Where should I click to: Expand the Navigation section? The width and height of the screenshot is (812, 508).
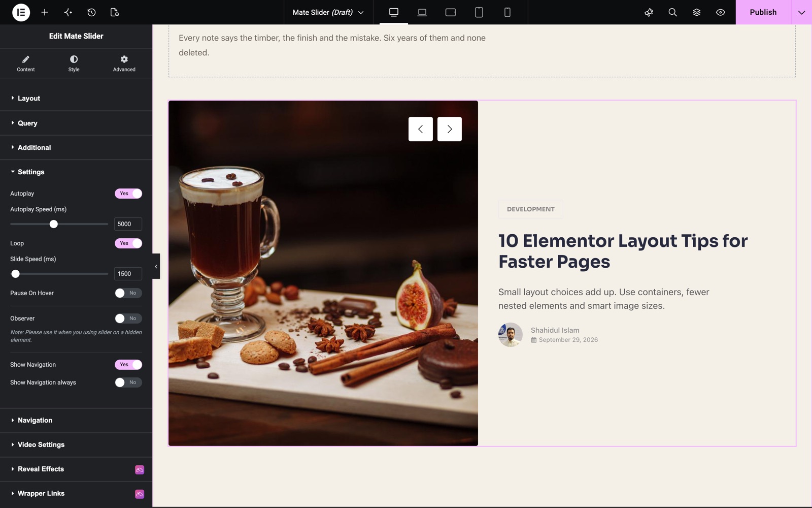(76, 421)
